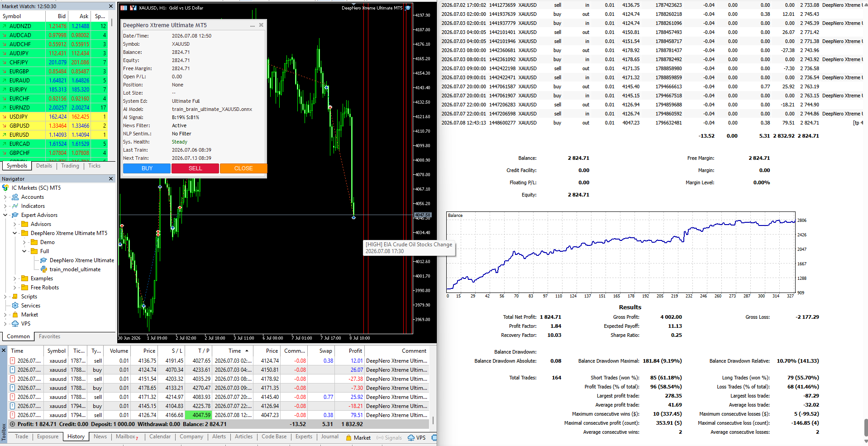Collapse the DeepNero Xtreme Ultimate MT5 folder
Viewport: 868px width, 446px height.
click(x=14, y=233)
